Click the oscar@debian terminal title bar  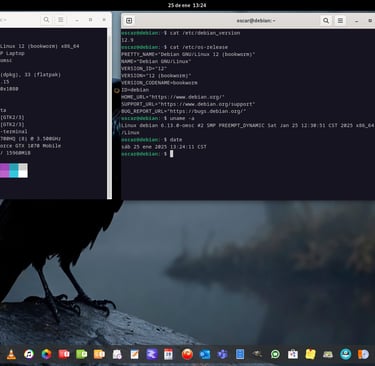pyautogui.click(x=256, y=21)
